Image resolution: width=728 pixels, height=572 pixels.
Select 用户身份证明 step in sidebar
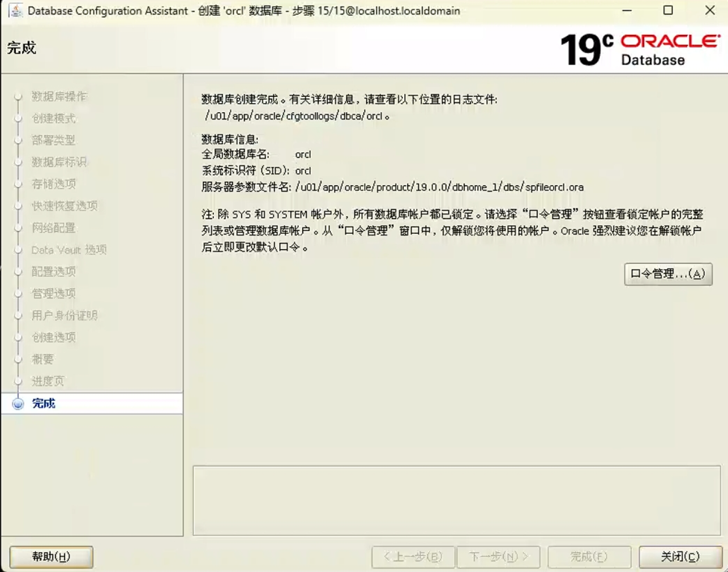coord(65,315)
